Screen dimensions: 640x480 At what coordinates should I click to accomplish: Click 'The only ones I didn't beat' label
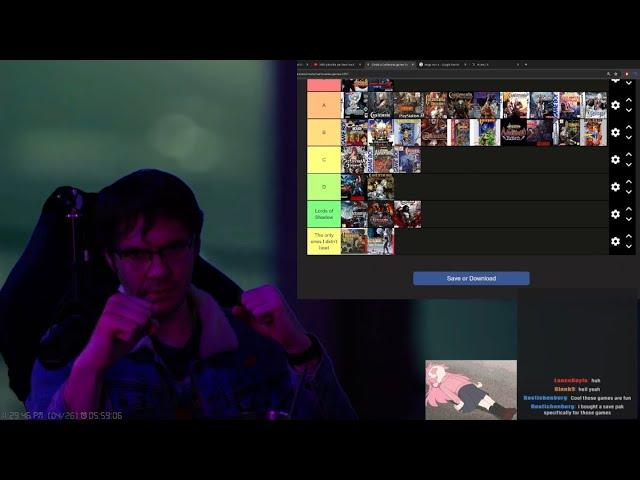tap(324, 241)
